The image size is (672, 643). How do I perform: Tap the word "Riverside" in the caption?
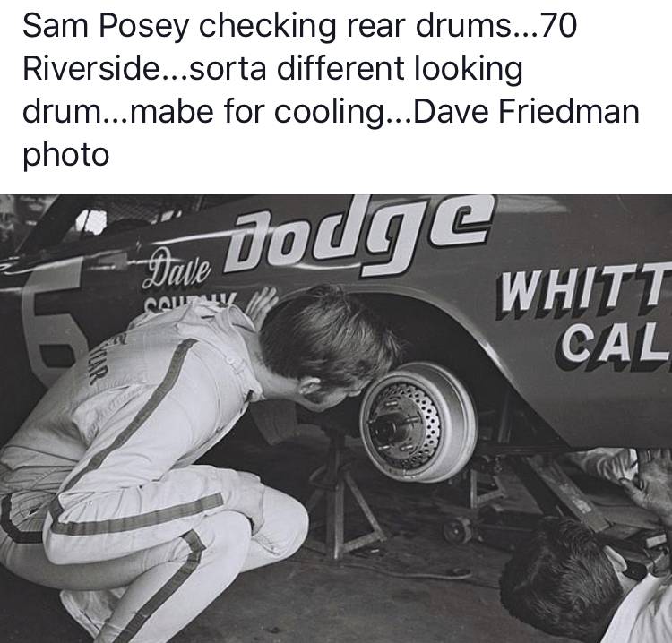(90, 69)
